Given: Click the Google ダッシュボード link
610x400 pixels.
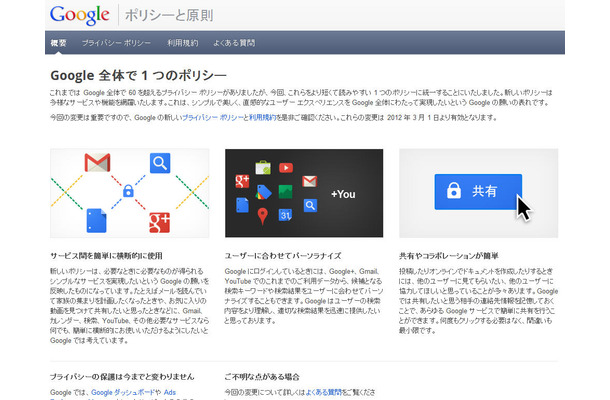Looking at the screenshot, I should coord(123,393).
